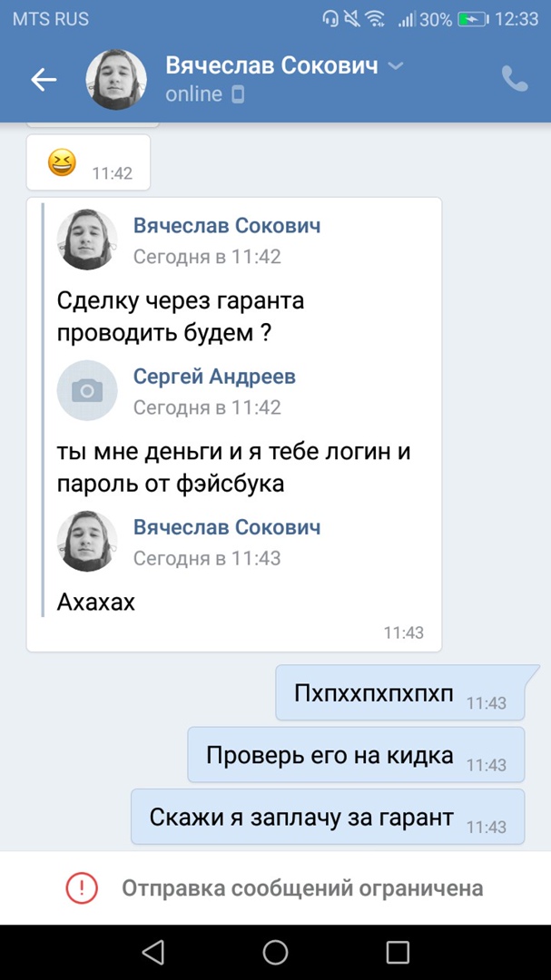551x980 pixels.
Task: Open Сергей Андреев camera placeholder avatar
Action: [87, 390]
